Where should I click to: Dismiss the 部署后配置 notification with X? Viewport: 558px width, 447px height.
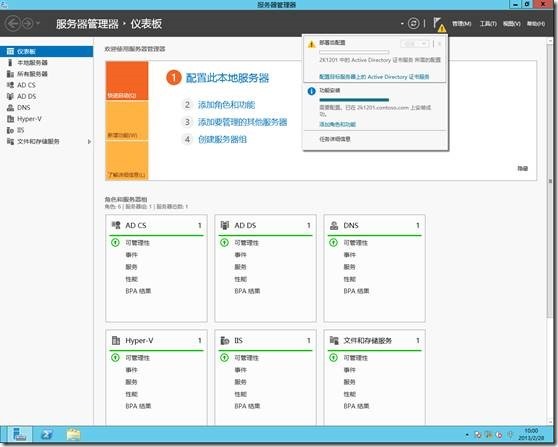pos(440,44)
